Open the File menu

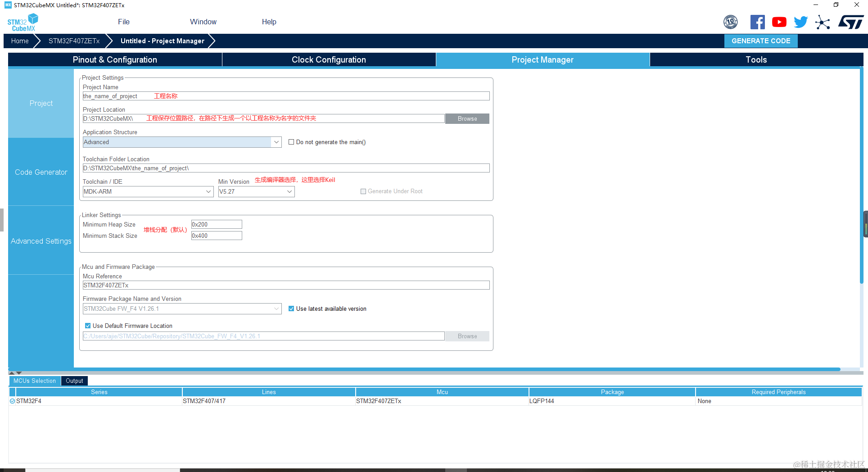pos(124,22)
